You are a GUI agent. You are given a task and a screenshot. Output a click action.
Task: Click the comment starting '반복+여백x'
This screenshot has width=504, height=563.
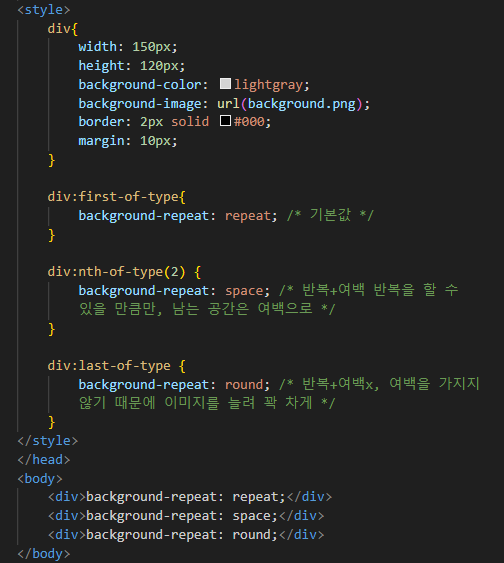point(379,384)
